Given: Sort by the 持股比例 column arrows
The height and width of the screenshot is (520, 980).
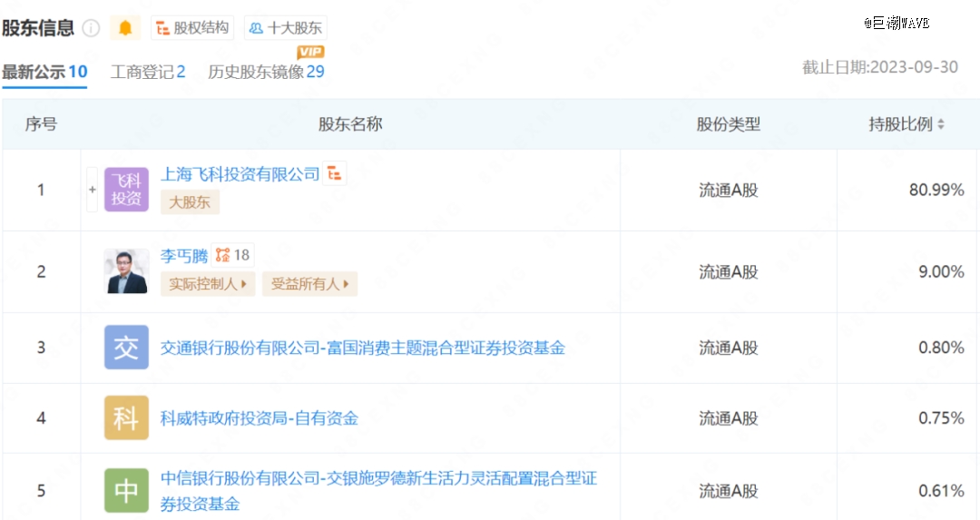Looking at the screenshot, I should pyautogui.click(x=941, y=124).
